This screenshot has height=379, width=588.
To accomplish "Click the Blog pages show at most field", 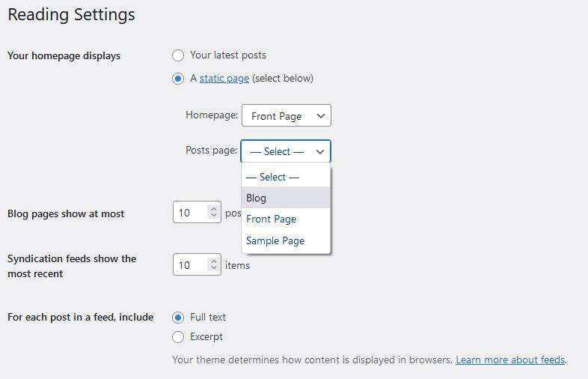I will (x=190, y=213).
